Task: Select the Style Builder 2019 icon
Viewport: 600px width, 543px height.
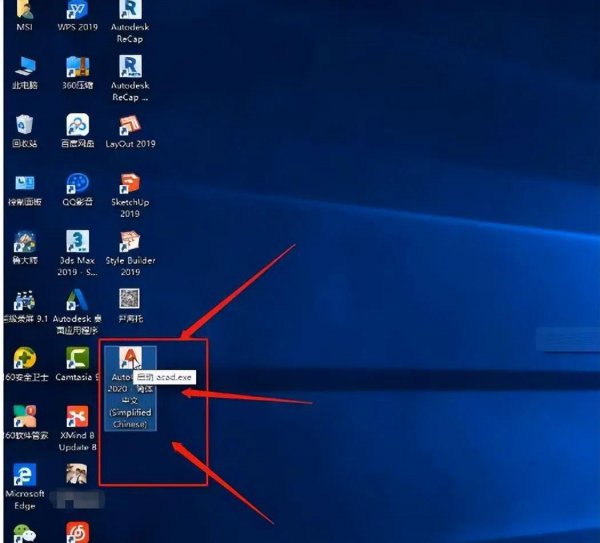Action: click(130, 242)
